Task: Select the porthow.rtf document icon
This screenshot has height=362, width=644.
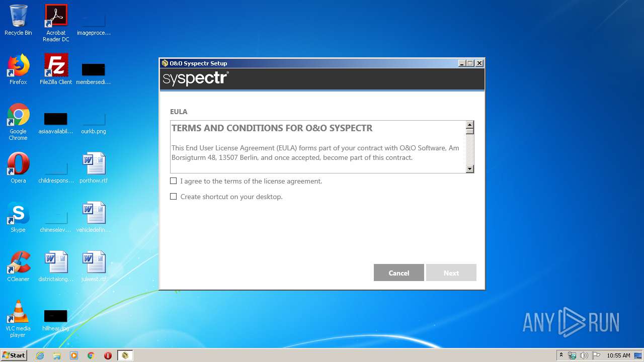Action: click(x=94, y=168)
